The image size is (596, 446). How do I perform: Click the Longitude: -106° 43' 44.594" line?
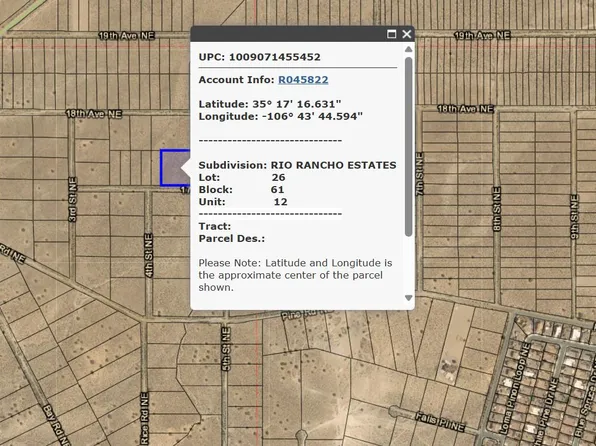281,116
